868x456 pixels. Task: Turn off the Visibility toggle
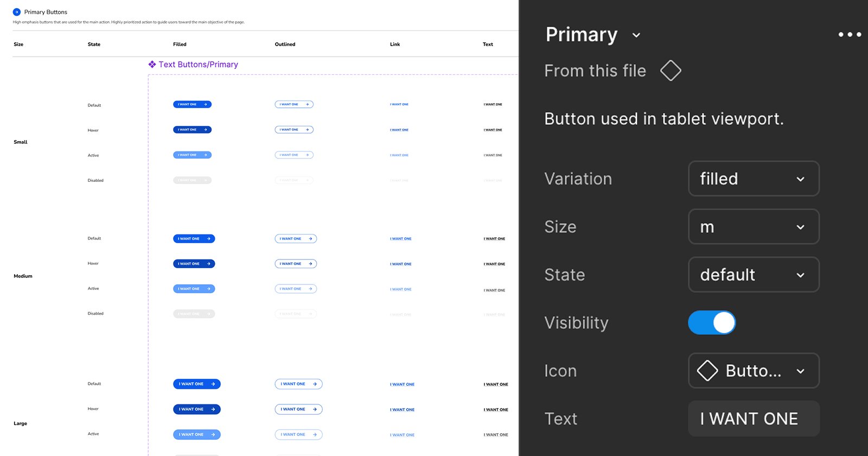coord(712,322)
